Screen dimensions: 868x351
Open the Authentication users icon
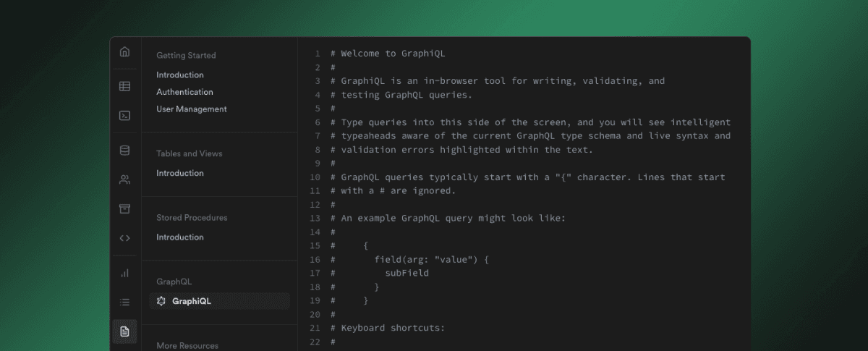point(124,179)
